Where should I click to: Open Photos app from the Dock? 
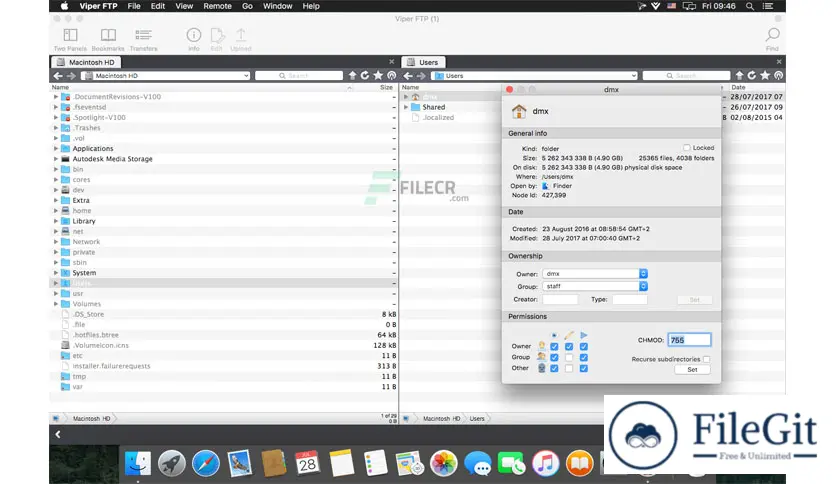pyautogui.click(x=444, y=463)
